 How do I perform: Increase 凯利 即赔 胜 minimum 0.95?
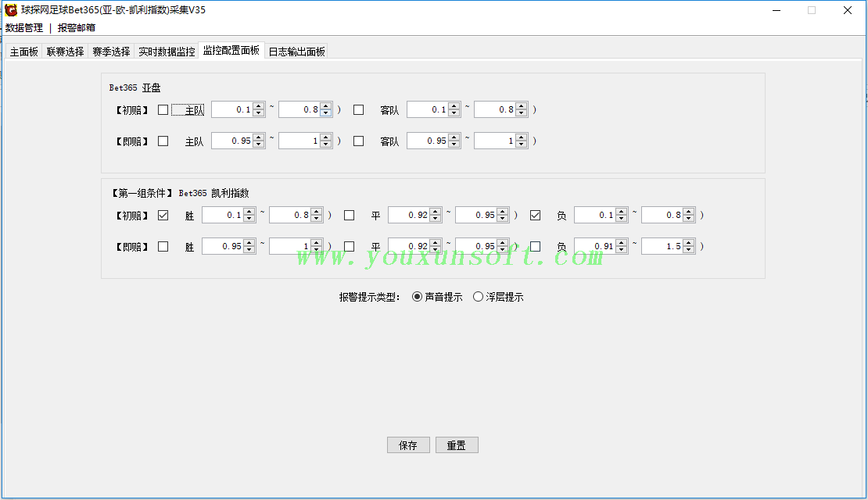click(x=249, y=243)
